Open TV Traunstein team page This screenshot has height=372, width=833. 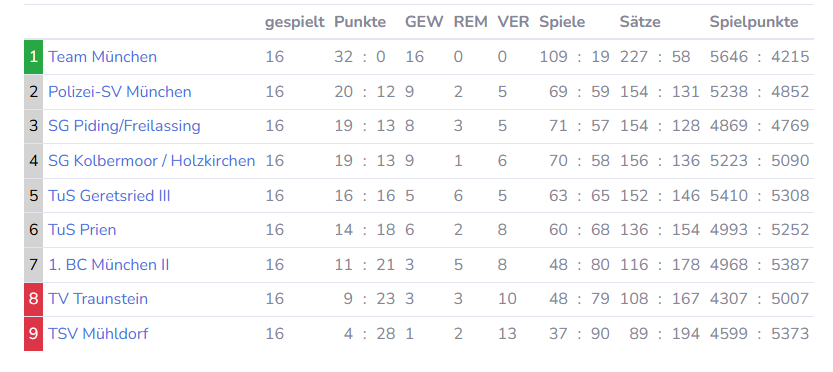click(x=98, y=299)
